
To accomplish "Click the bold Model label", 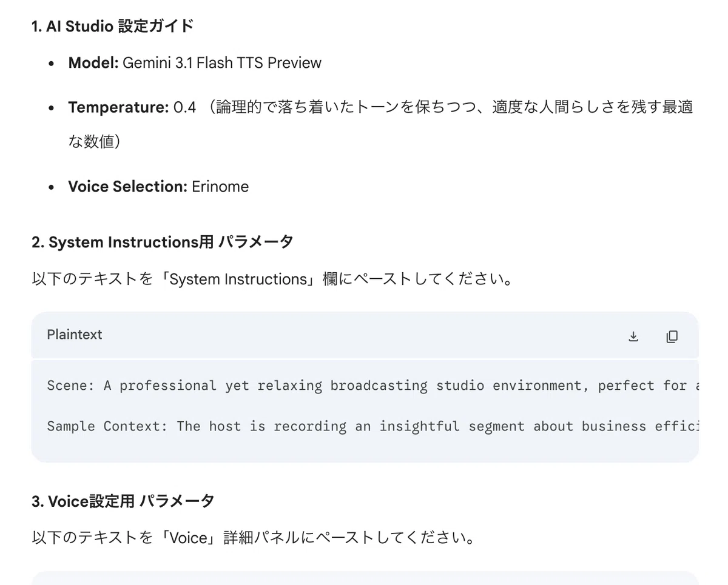I will point(93,63).
